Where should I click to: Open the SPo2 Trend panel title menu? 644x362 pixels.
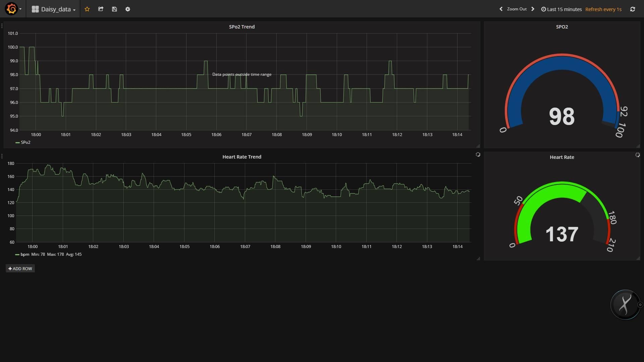(x=241, y=27)
